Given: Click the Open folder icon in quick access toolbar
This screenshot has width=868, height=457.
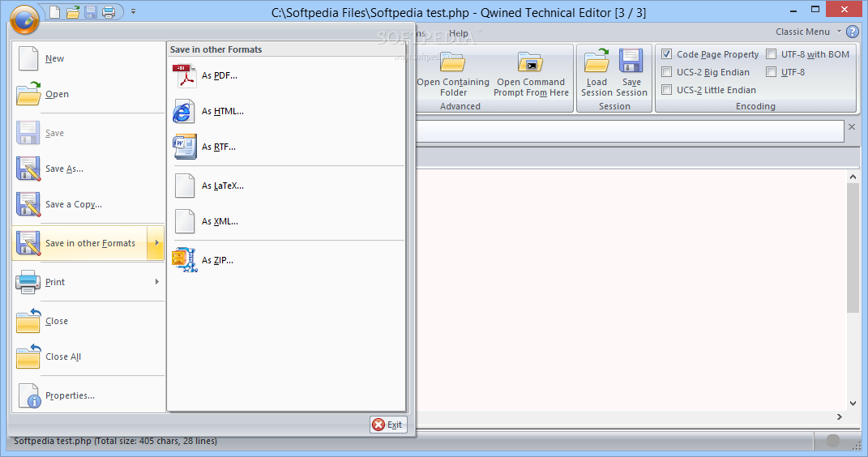Looking at the screenshot, I should (x=73, y=11).
